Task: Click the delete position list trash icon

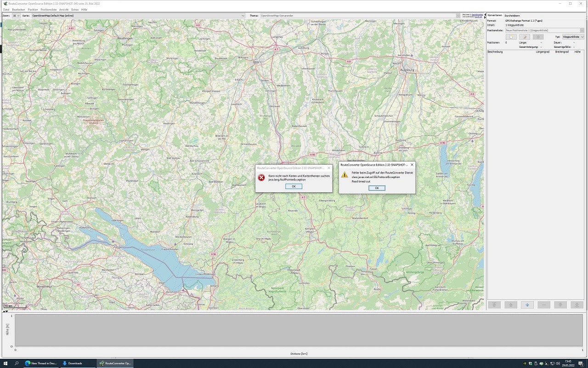Action: point(538,37)
